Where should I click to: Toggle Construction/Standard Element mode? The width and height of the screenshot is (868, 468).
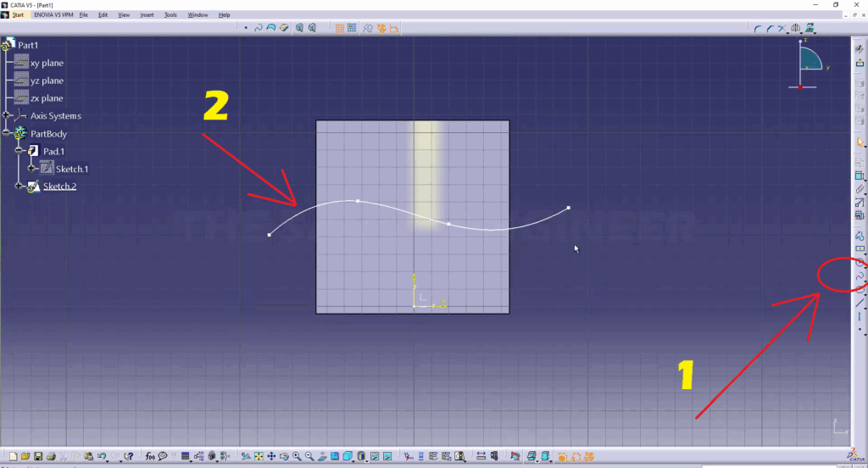click(369, 28)
